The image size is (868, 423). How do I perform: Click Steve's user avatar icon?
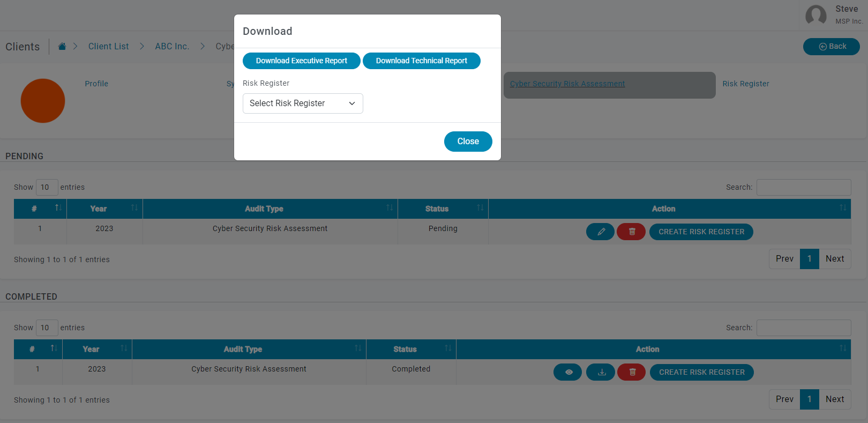click(x=815, y=15)
